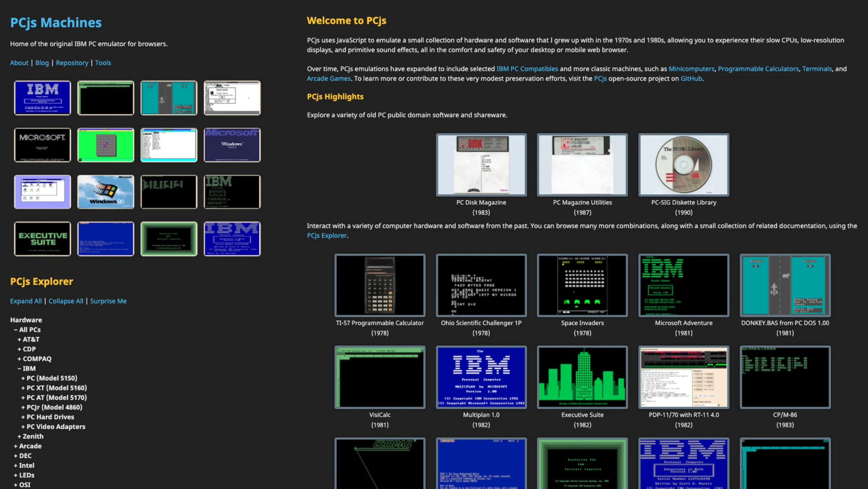Expand PC XT (Model 5160) in the tree
This screenshot has width=868, height=489.
54,388
